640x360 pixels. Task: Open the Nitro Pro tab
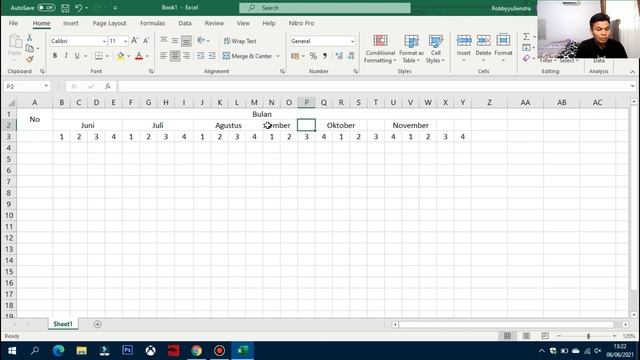point(302,23)
